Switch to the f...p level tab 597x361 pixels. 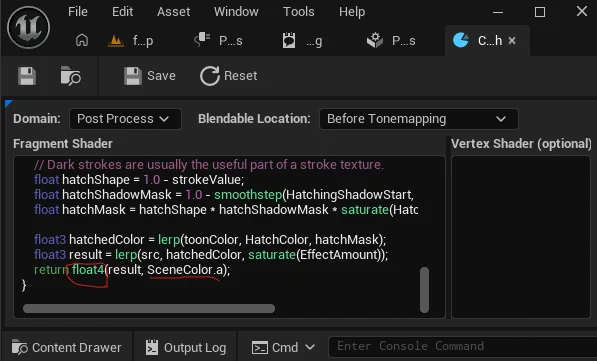[x=131, y=40]
